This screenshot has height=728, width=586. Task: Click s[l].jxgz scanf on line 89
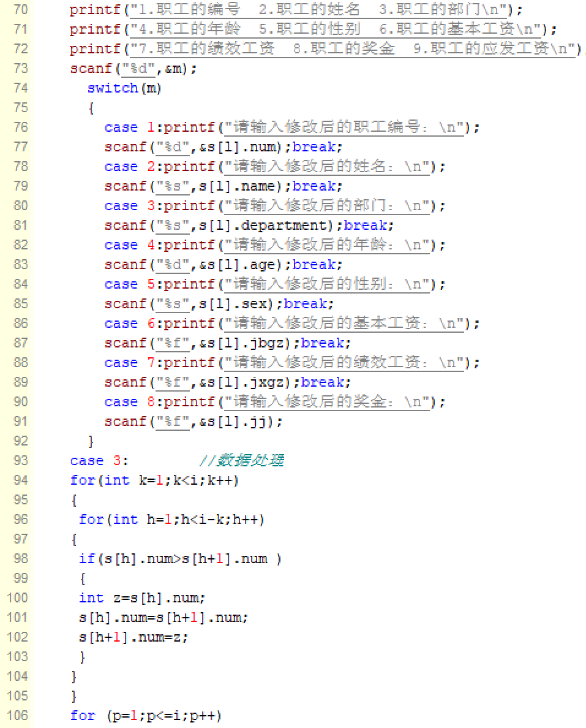click(227, 382)
